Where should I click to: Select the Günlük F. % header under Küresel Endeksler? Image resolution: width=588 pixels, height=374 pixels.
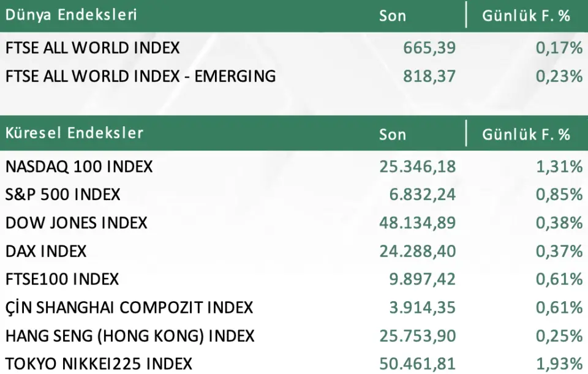(526, 133)
